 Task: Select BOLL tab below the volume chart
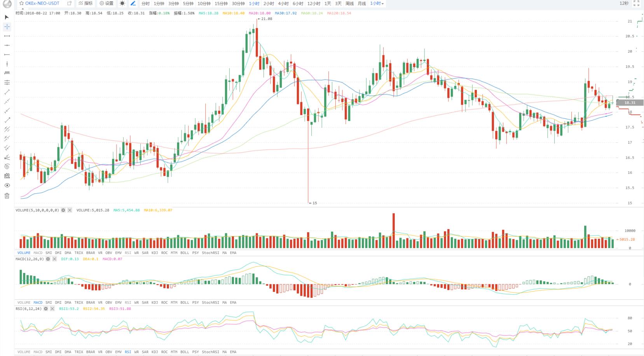pyautogui.click(x=185, y=253)
